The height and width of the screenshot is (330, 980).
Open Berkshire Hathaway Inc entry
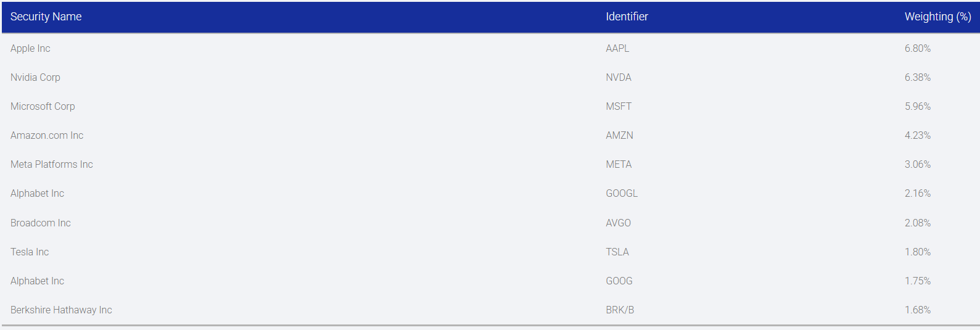tap(61, 310)
